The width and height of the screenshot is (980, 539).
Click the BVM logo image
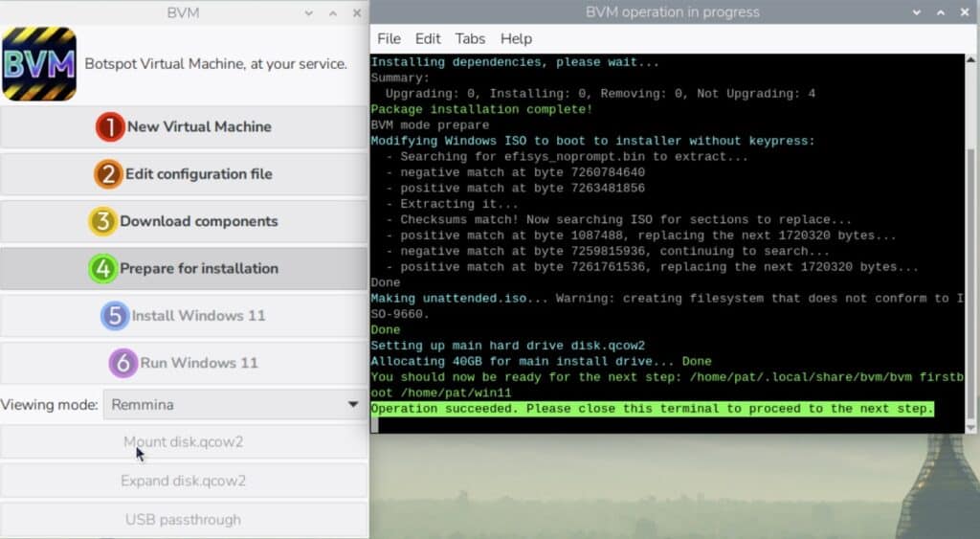pos(39,64)
